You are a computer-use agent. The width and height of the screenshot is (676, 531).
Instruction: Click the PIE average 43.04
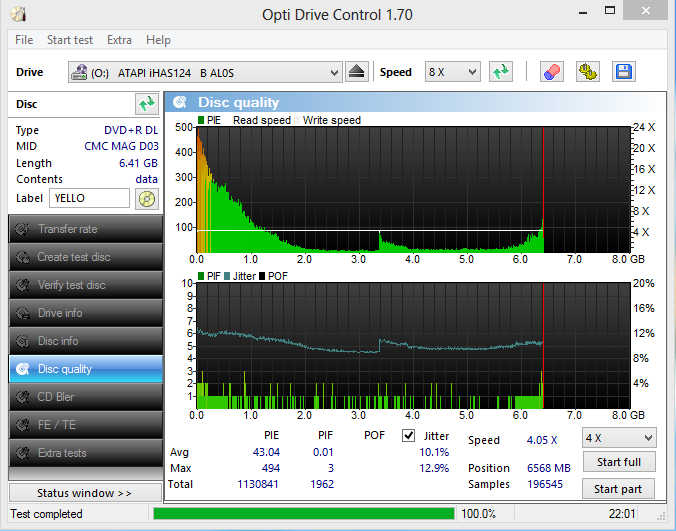tap(266, 452)
